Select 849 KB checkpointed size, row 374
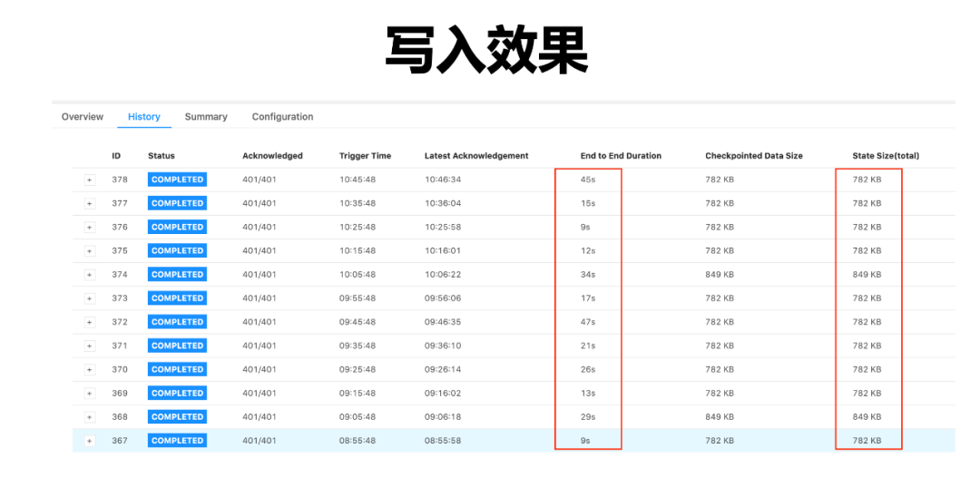Screen dimensions: 980x497 pyautogui.click(x=720, y=275)
